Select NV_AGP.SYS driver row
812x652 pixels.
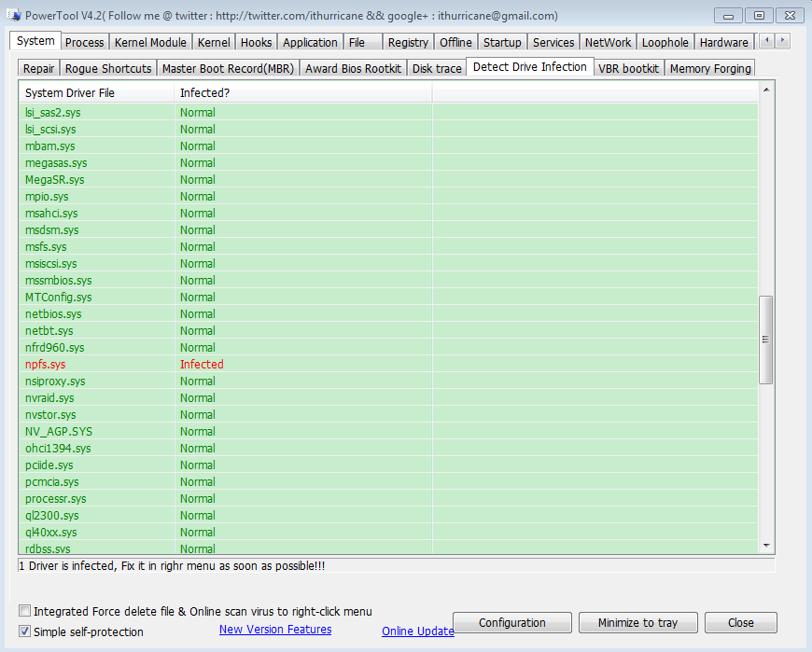388,432
